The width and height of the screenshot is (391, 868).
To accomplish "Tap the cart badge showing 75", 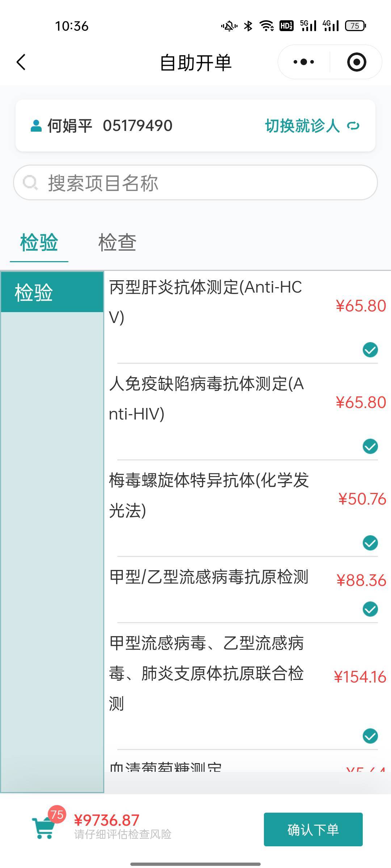I will pos(57,815).
